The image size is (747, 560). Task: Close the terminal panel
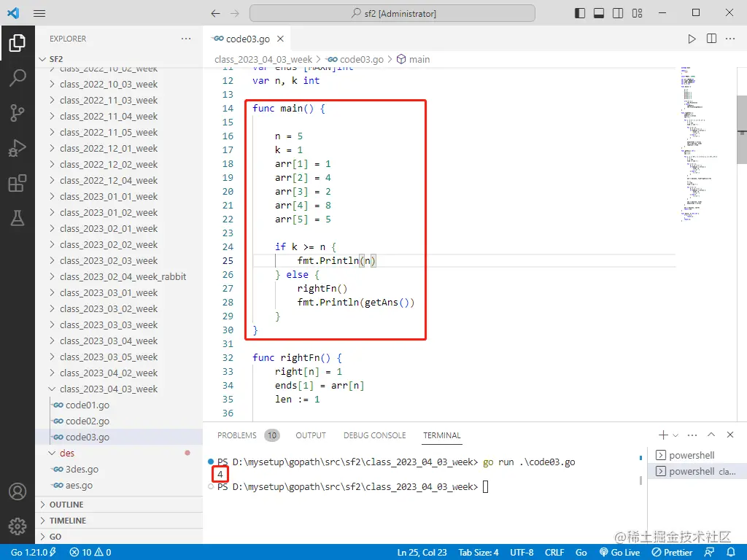tap(729, 435)
